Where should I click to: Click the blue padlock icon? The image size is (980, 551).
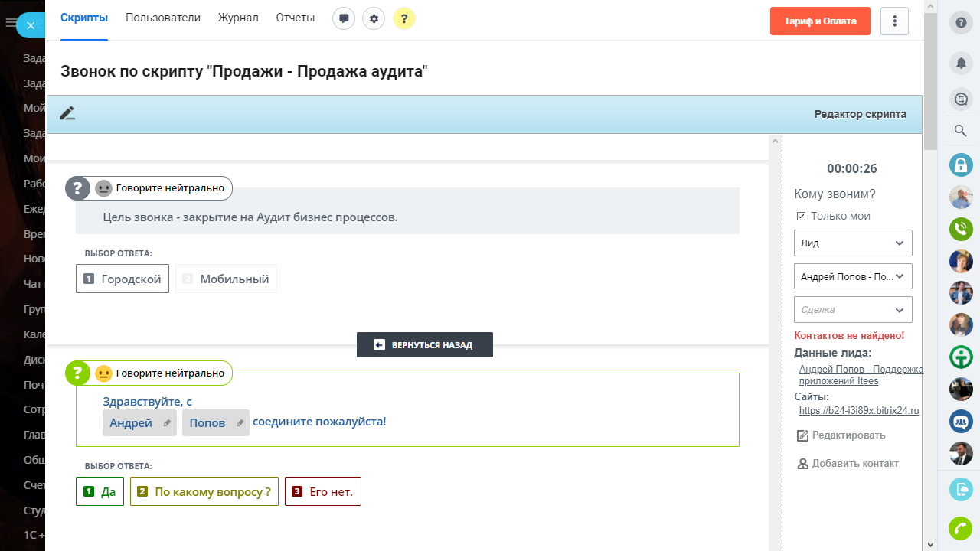[x=961, y=165]
